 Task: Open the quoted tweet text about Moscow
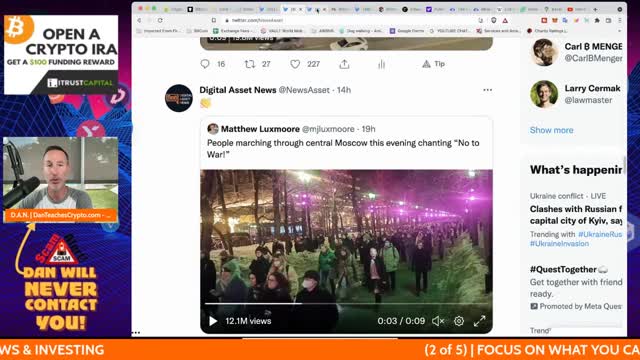(343, 149)
